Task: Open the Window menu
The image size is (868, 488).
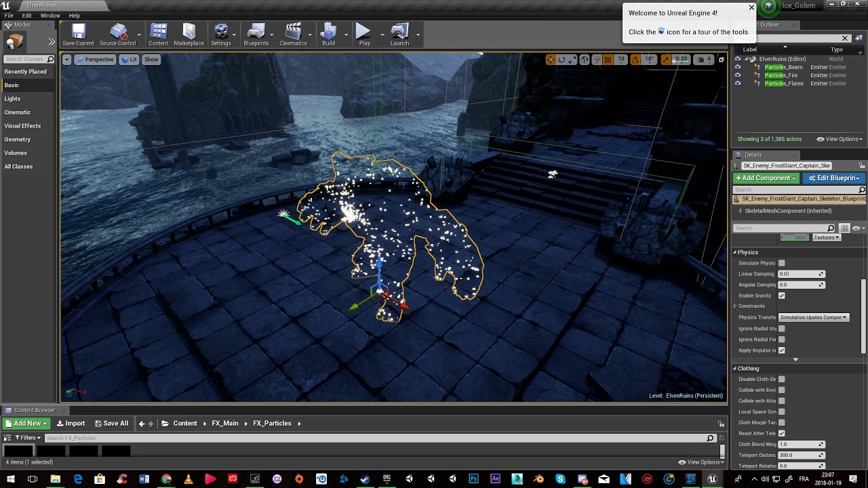Action: 50,16
